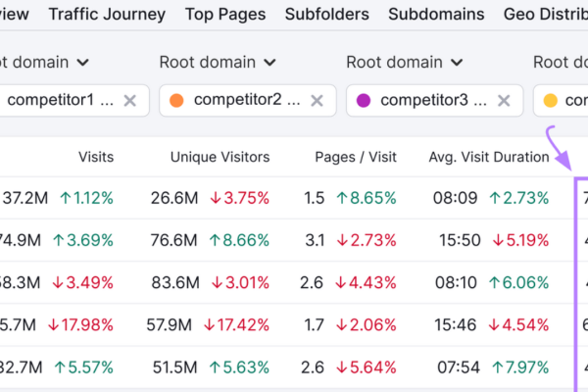The image size is (588, 392).
Task: Open the Traffic Journey tab
Action: [x=107, y=15]
